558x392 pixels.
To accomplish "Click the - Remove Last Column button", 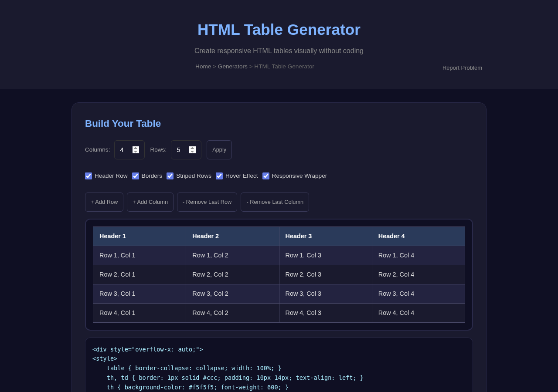I will pyautogui.click(x=275, y=202).
